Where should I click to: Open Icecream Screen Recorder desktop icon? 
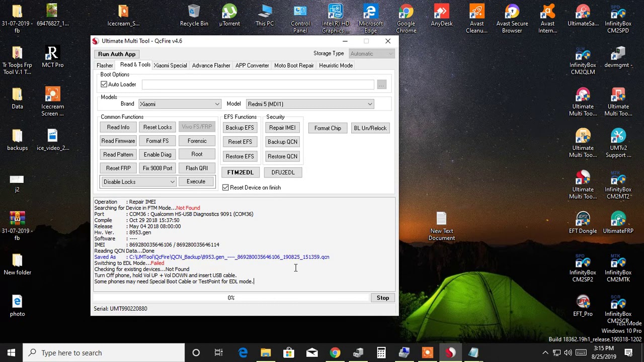(x=52, y=102)
